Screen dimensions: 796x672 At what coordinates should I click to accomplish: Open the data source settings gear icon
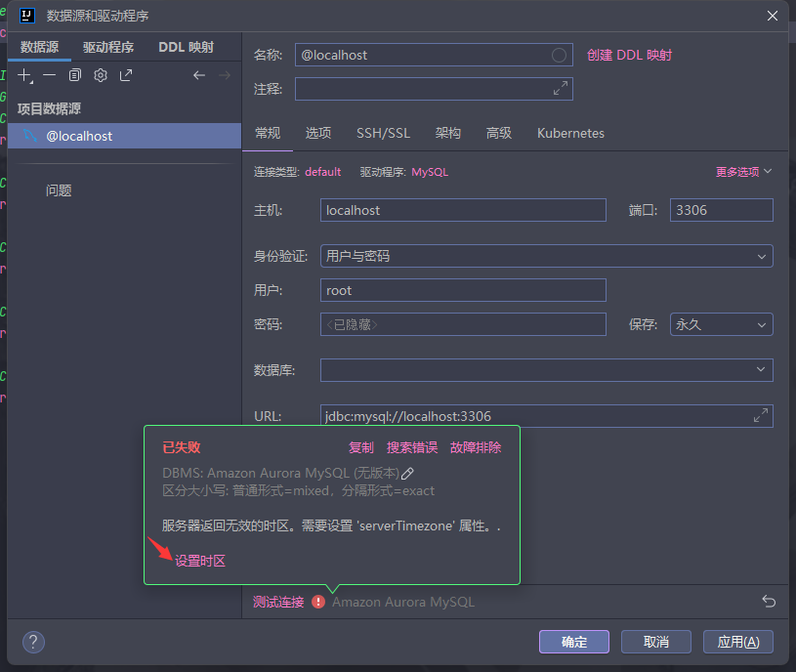(100, 74)
